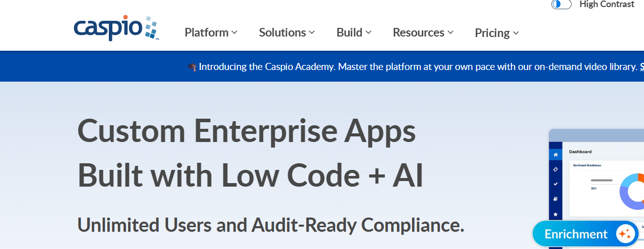Viewport: 644px width, 249px height.
Task: Open the Platform menu
Action: click(211, 32)
